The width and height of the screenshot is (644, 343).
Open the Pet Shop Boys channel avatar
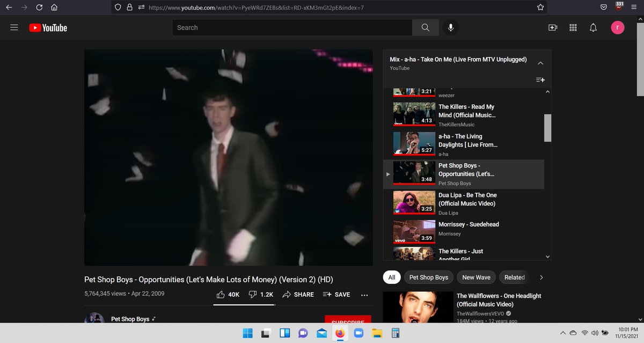point(94,318)
